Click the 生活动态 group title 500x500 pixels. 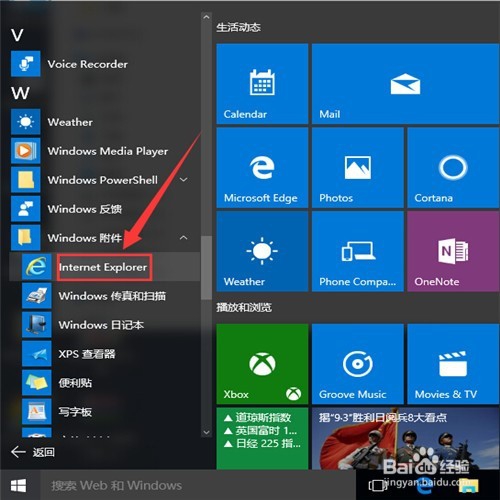(x=238, y=27)
